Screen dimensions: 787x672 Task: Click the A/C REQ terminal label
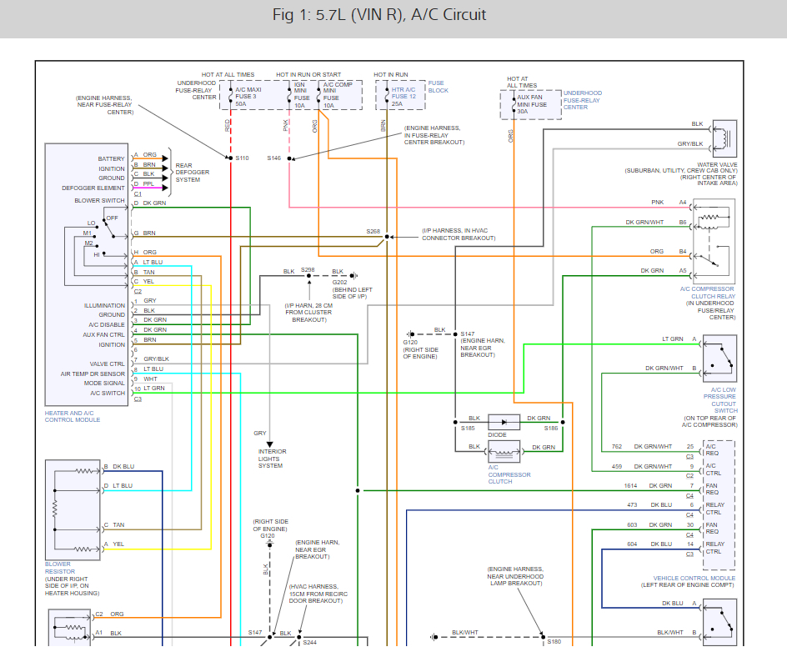click(x=712, y=449)
